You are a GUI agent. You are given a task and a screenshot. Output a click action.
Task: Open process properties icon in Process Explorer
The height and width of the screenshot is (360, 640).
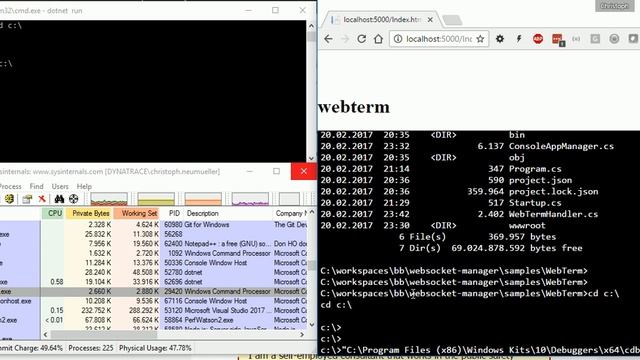pyautogui.click(x=27, y=199)
